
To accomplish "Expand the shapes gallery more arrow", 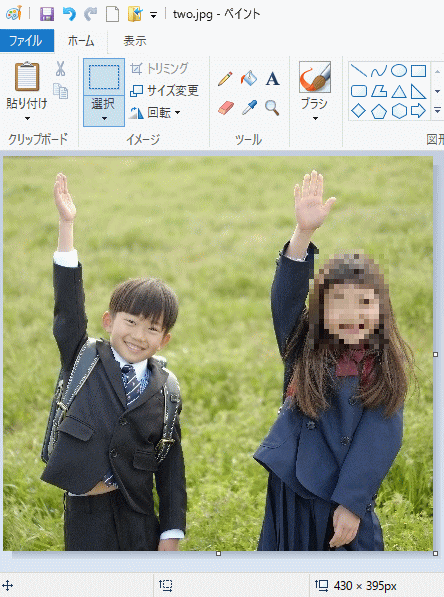I will point(437,111).
